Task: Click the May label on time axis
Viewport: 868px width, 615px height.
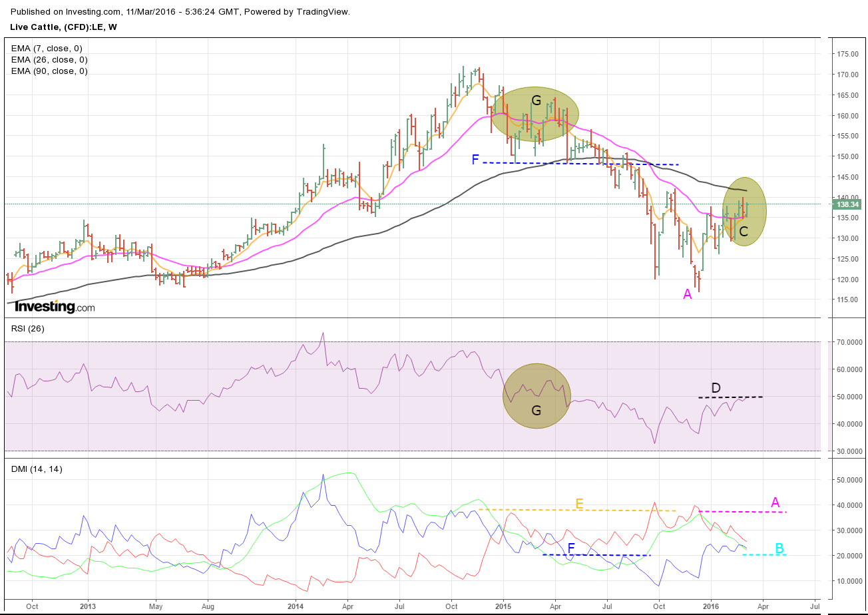Action: pos(155,606)
